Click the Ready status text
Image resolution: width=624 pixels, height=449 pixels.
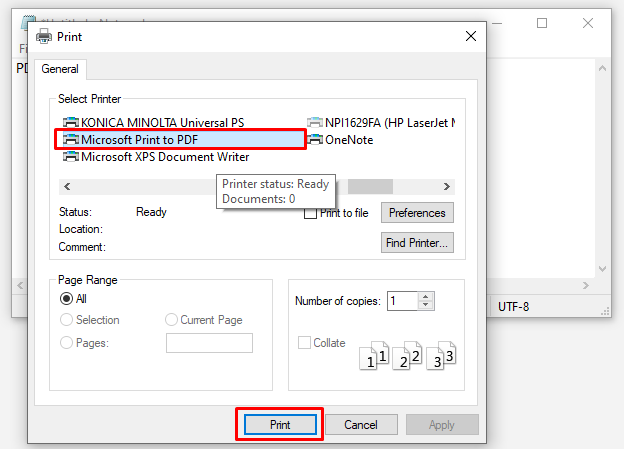151,212
